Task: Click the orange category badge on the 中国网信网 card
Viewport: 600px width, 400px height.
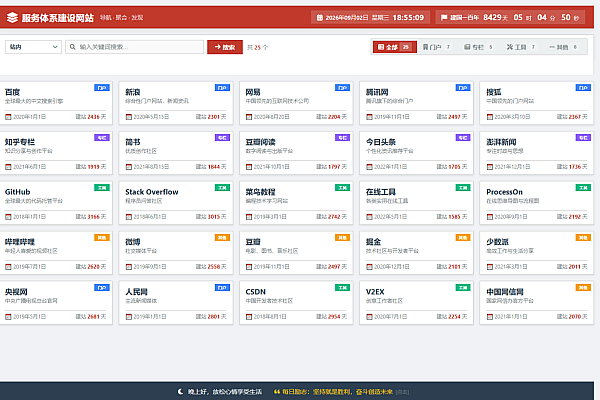Action: (583, 287)
